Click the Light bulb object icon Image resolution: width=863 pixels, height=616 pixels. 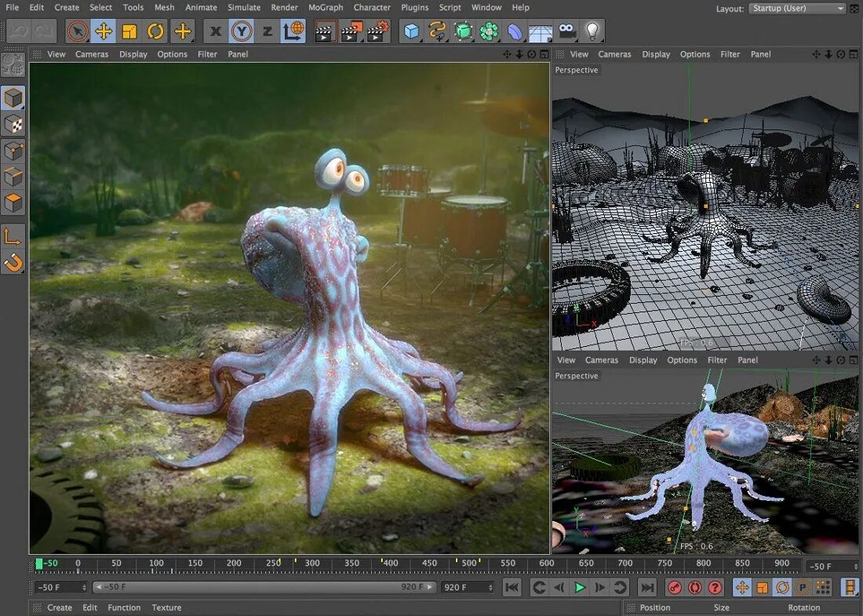click(x=593, y=31)
